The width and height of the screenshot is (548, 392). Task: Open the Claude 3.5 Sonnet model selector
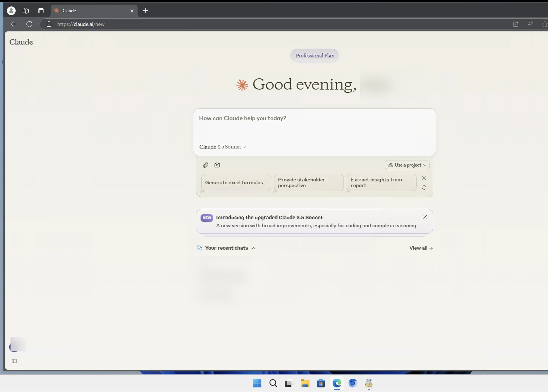point(223,147)
